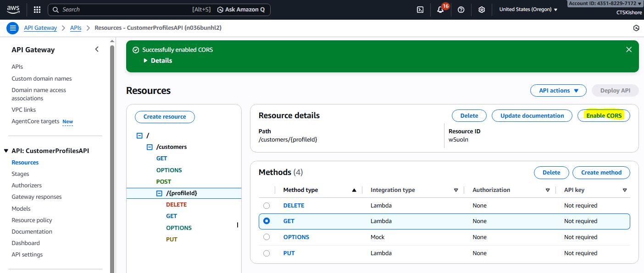This screenshot has width=644, height=273.
Task: Open the help question mark icon
Action: 461,10
